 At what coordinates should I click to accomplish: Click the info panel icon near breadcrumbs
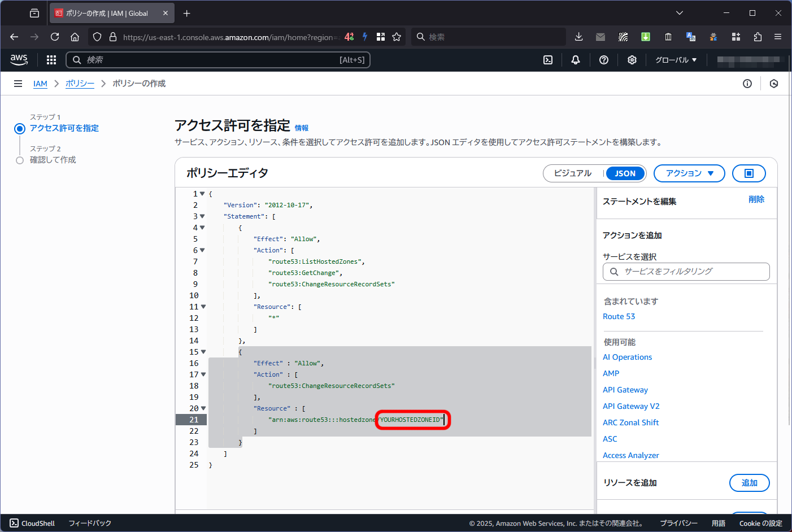[x=747, y=84]
